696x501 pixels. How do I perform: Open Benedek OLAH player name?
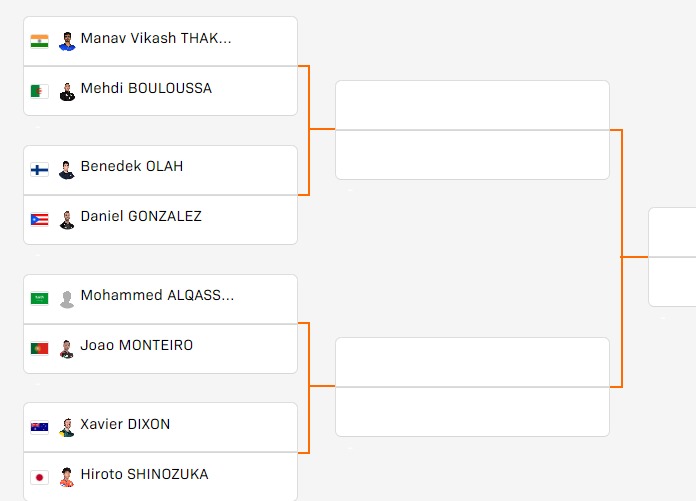pyautogui.click(x=132, y=166)
